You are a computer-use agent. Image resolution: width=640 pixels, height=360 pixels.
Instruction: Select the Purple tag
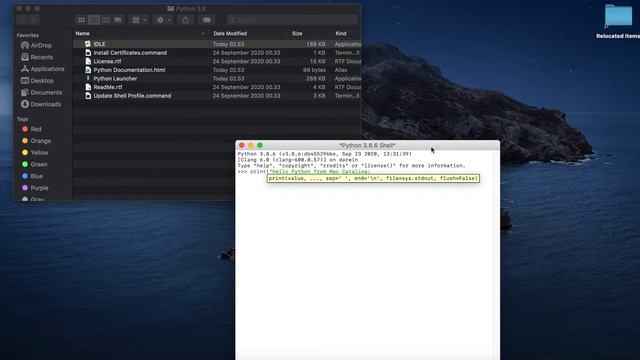[x=35, y=188]
